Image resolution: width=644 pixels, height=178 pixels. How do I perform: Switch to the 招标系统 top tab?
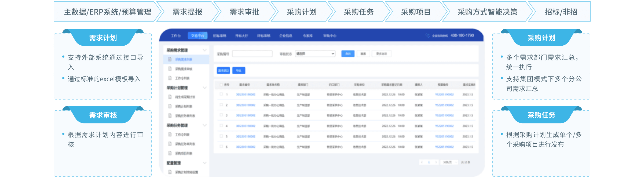[219, 36]
